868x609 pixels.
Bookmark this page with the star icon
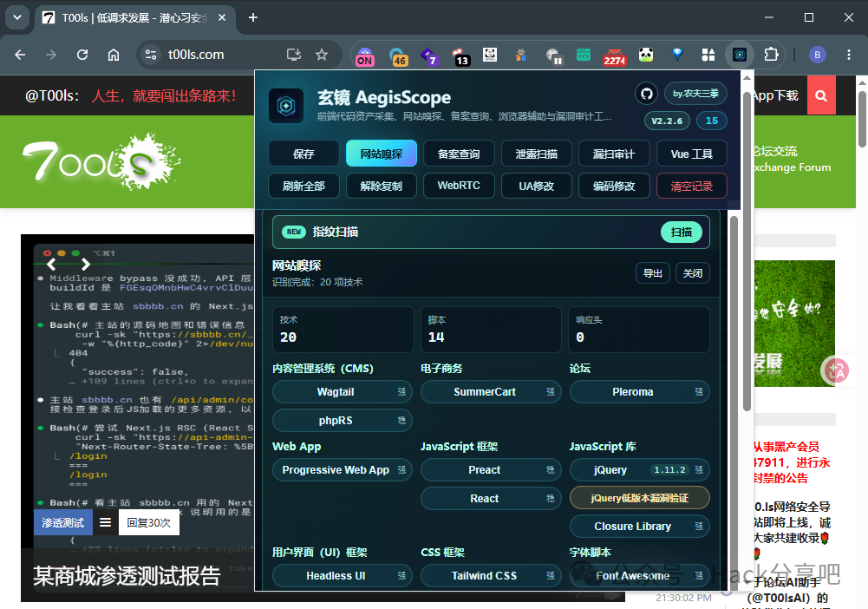click(x=322, y=55)
